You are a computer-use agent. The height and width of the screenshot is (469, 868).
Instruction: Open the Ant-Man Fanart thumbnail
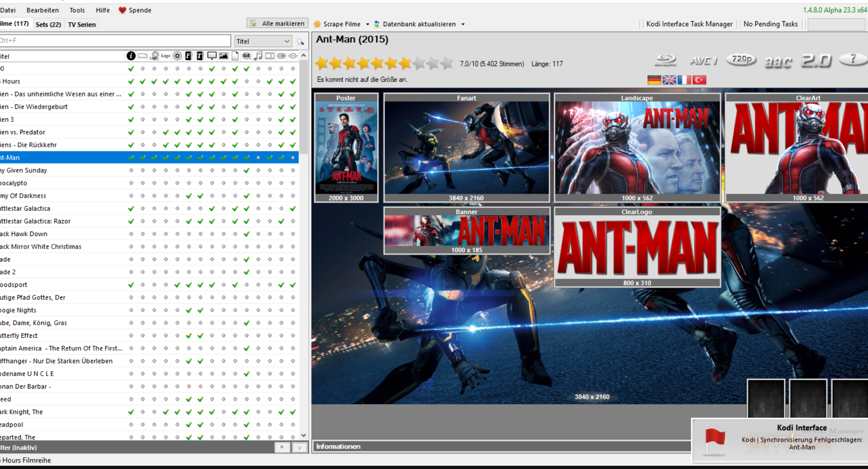466,148
